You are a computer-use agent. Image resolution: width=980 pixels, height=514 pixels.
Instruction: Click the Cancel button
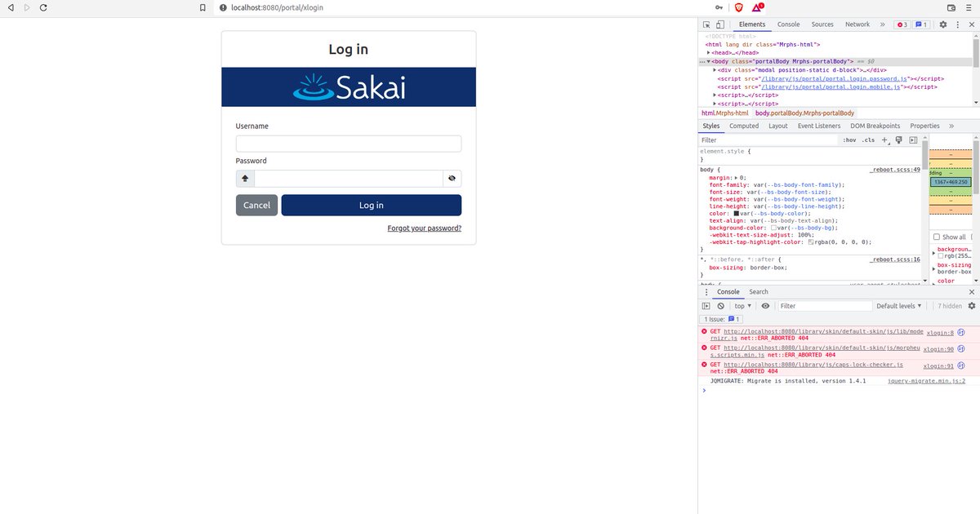coord(256,205)
